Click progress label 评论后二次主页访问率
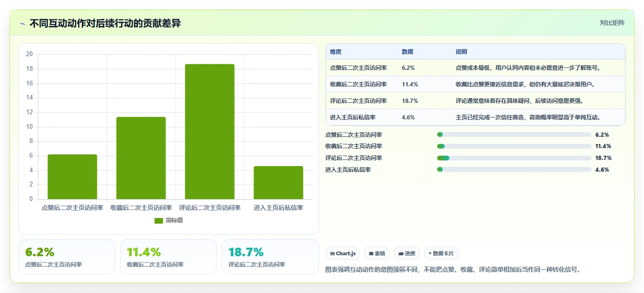 [354, 158]
